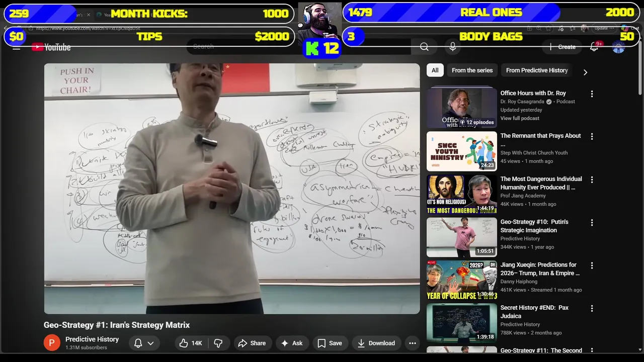644x362 pixels.
Task: Click the Create button
Action: (562, 47)
